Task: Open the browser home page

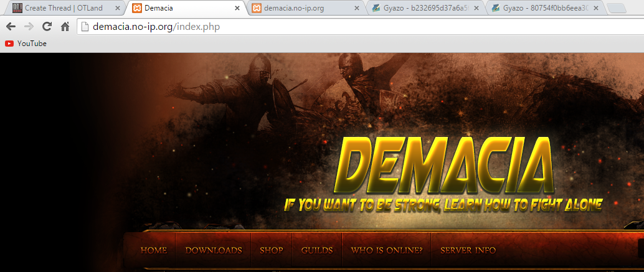Action: click(x=65, y=27)
